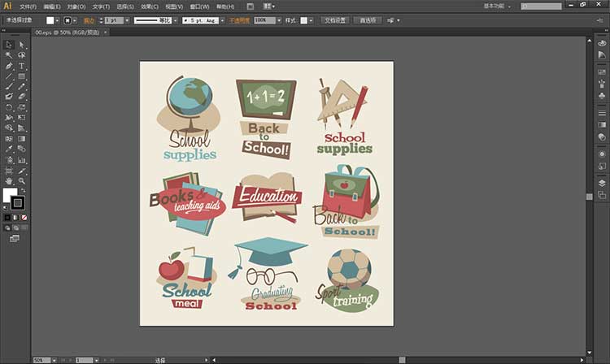Image resolution: width=610 pixels, height=364 pixels.
Task: Set paint mode to Gradient
Action: (x=15, y=218)
